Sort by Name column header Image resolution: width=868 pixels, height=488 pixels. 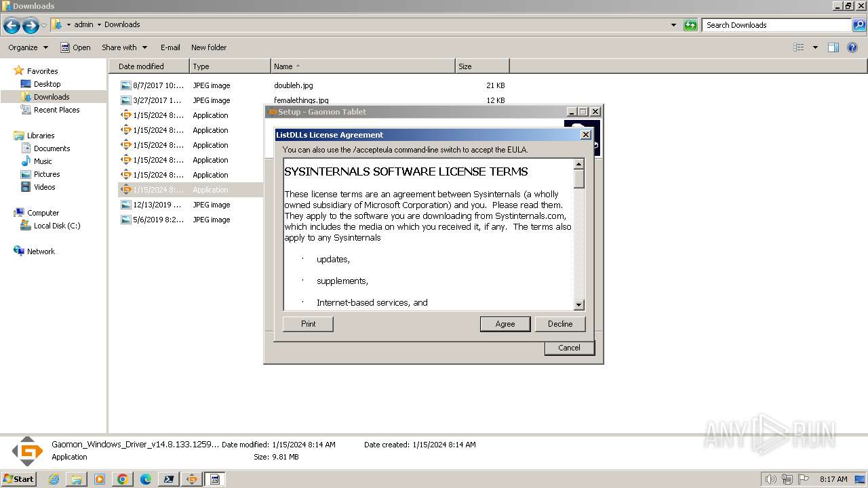coord(363,66)
